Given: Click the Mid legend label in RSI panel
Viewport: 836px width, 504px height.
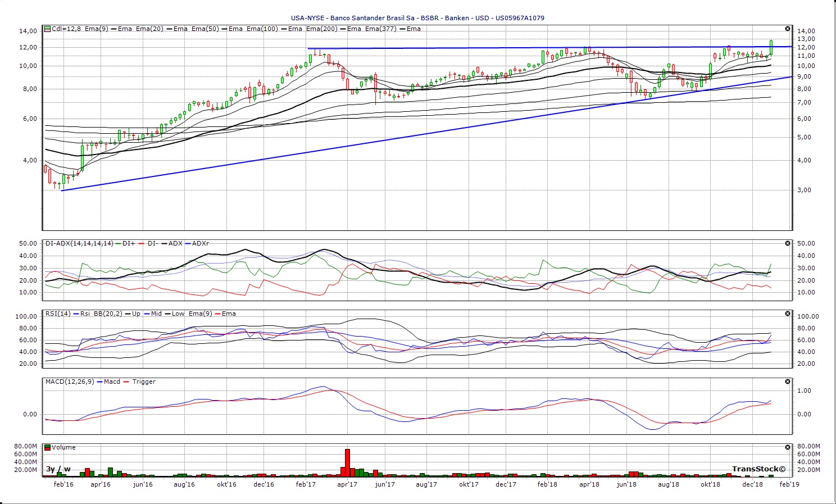Looking at the screenshot, I should 156,314.
